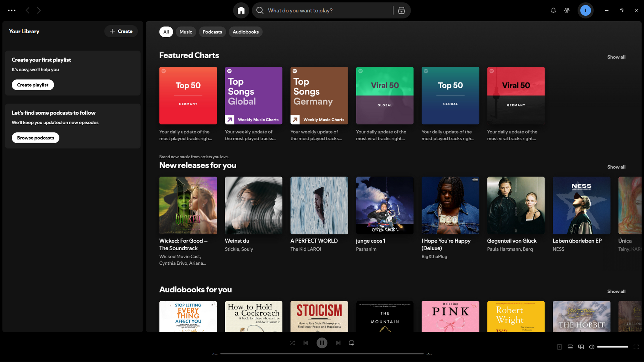Toggle shuffle playback

point(292,343)
